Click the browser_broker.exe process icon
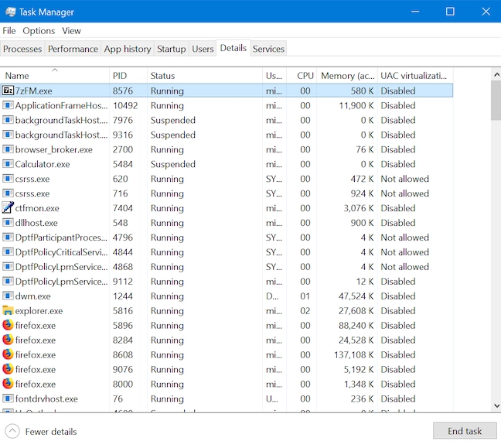This screenshot has height=448, width=501. tap(8, 149)
